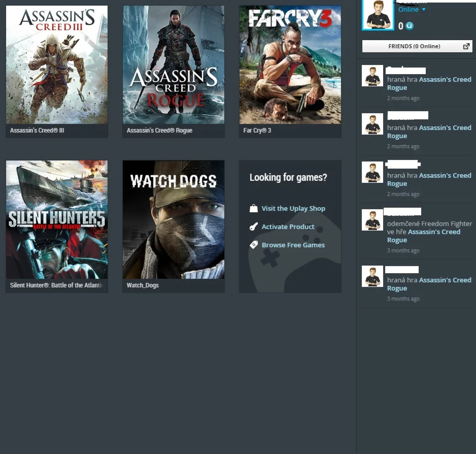The width and height of the screenshot is (476, 454).
Task: Open the Assassin's Creed Rogue game tile
Action: click(x=173, y=64)
